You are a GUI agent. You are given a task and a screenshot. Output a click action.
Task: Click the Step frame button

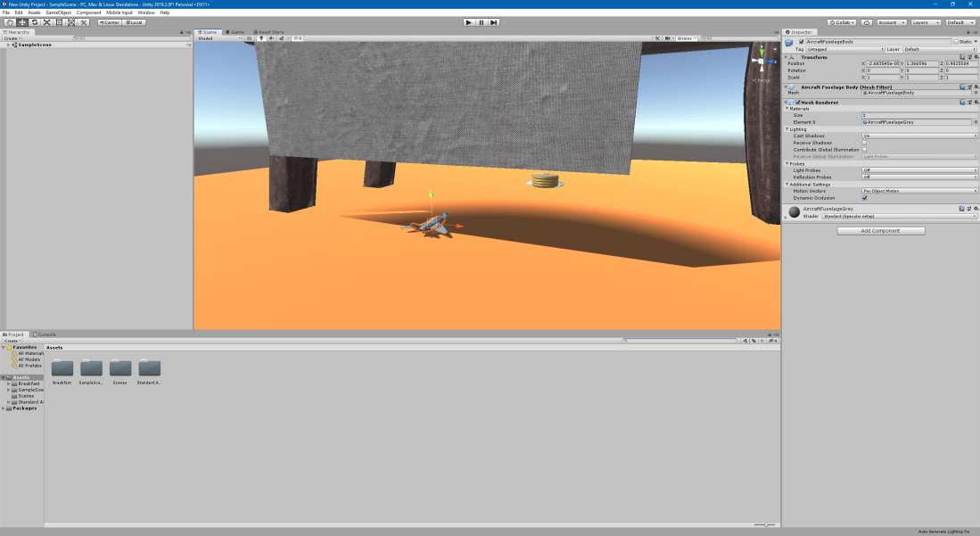tap(495, 22)
